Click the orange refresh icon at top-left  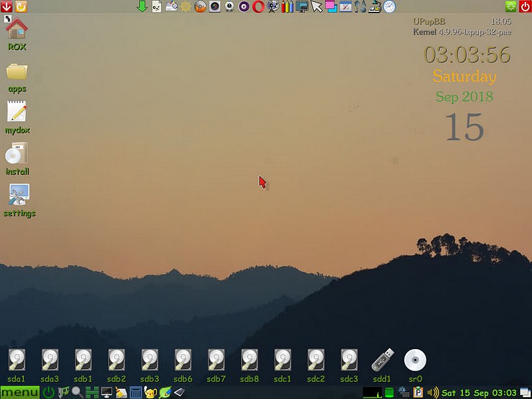[21, 7]
